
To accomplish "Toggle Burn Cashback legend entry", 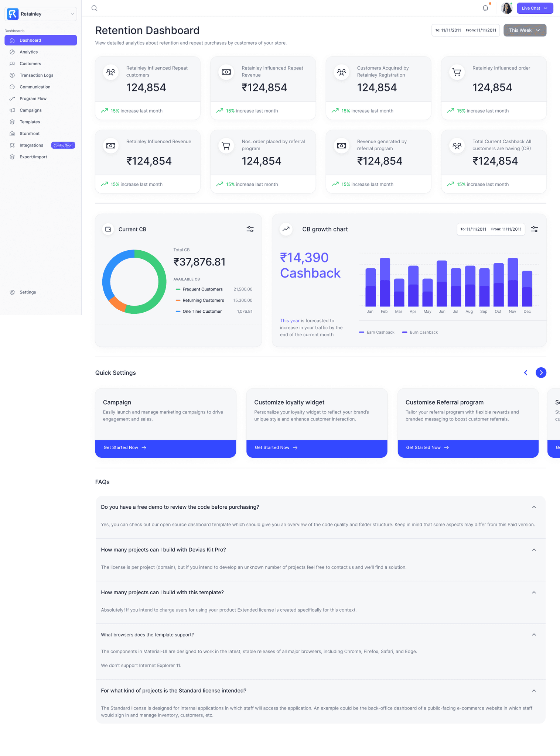I will 420,332.
